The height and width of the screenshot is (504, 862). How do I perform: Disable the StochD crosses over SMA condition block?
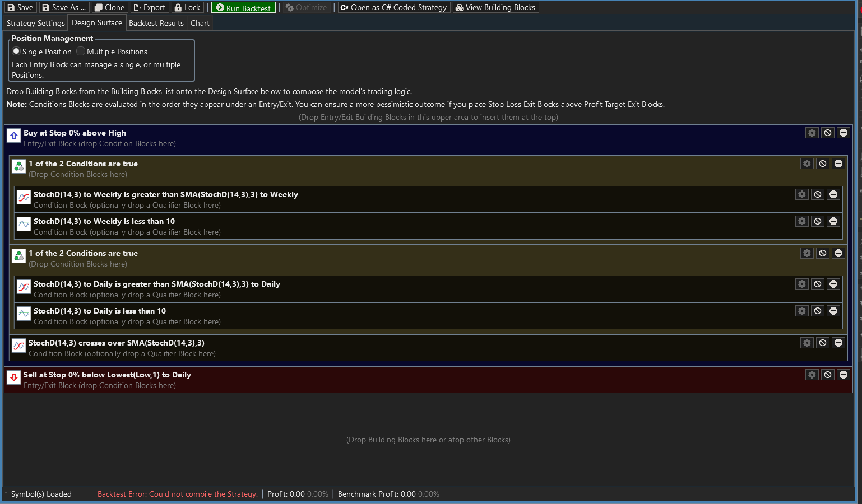point(822,342)
